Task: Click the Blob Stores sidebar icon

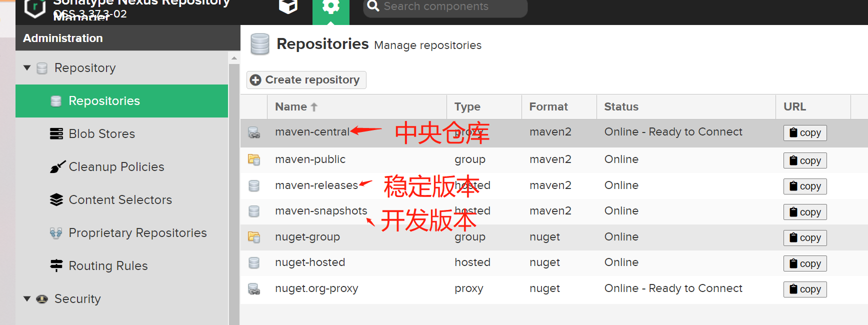Action: [x=56, y=133]
